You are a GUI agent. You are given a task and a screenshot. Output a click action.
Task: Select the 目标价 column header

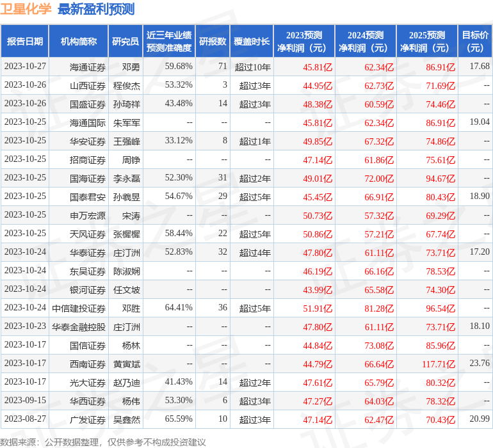[x=475, y=41]
